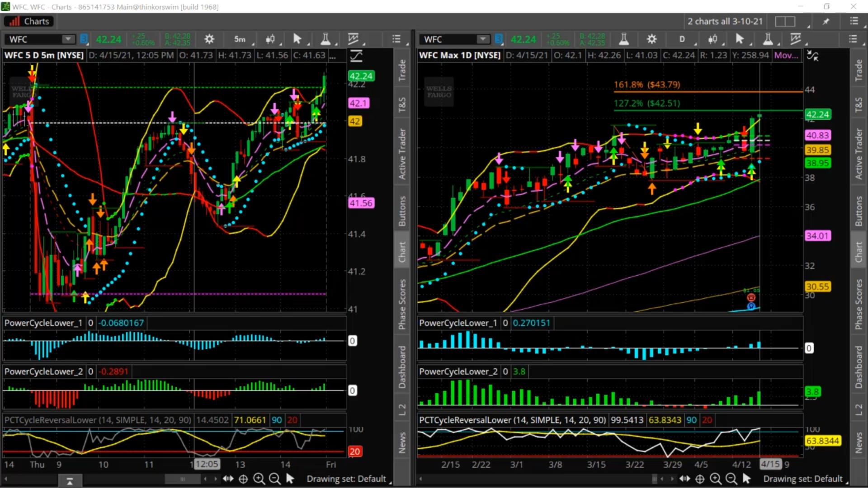Zoom out on the left chart

tap(274, 479)
